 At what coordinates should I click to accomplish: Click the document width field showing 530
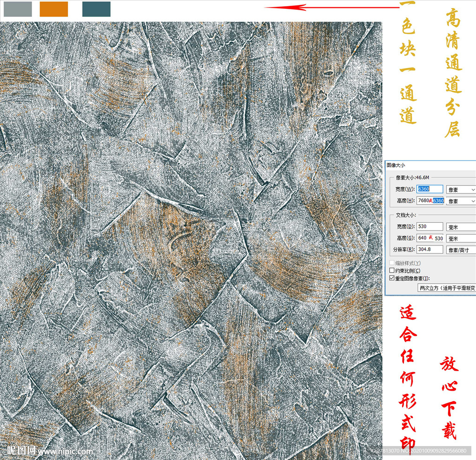430,227
